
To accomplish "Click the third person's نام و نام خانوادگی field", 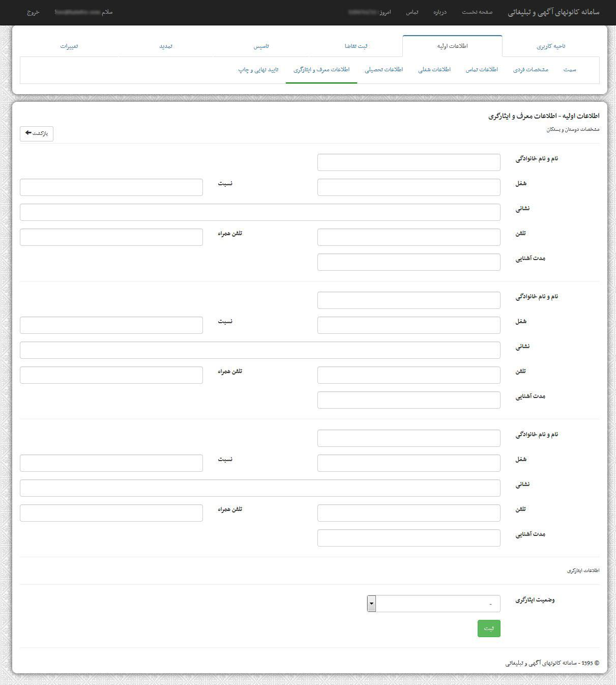I will pyautogui.click(x=409, y=438).
